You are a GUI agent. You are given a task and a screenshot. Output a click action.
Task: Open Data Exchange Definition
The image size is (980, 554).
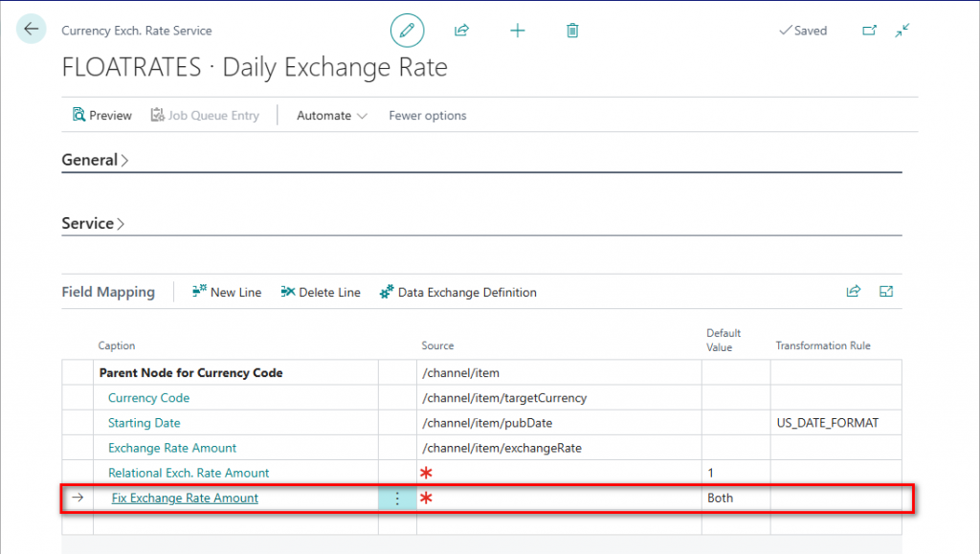coord(457,293)
